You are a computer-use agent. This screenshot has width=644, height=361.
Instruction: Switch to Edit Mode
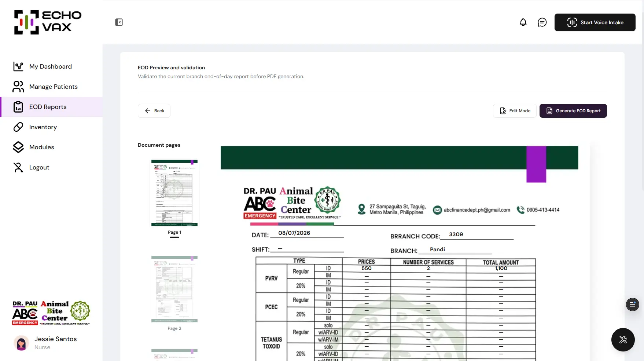515,111
